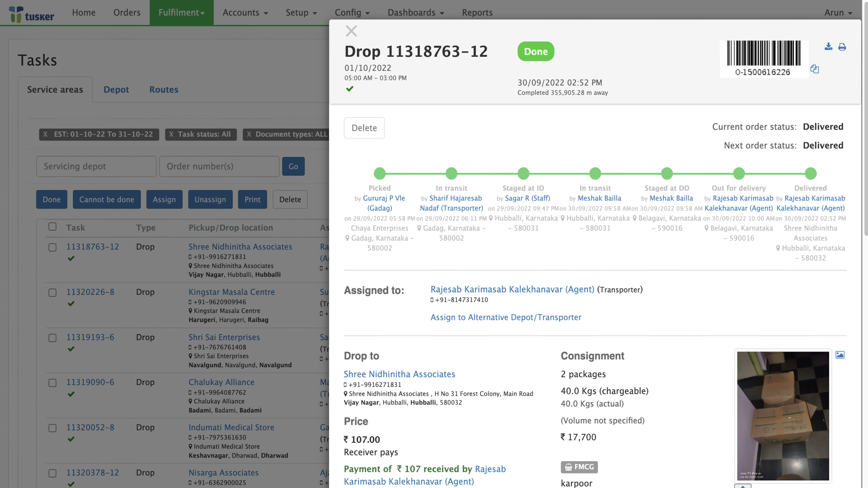The height and width of the screenshot is (488, 868).
Task: Tick the checkbox beside task 11320052-8
Action: 53,428
